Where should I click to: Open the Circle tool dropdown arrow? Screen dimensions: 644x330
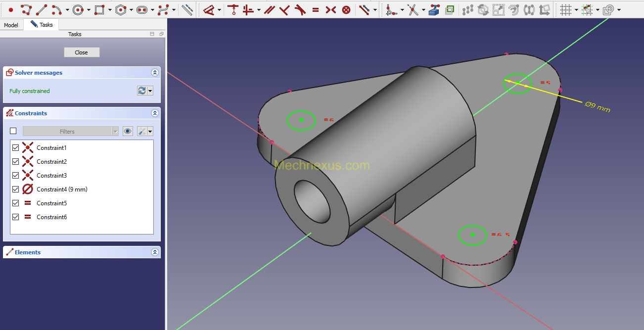tap(89, 10)
